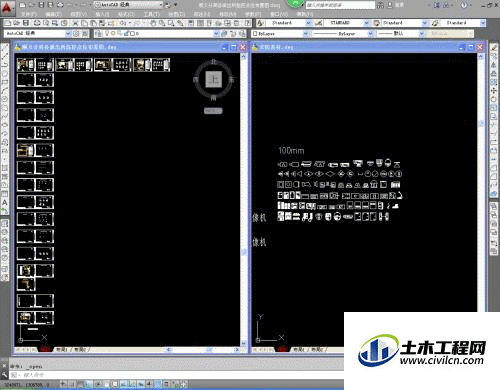Open the Dimension Style manager icon

tap(319, 23)
